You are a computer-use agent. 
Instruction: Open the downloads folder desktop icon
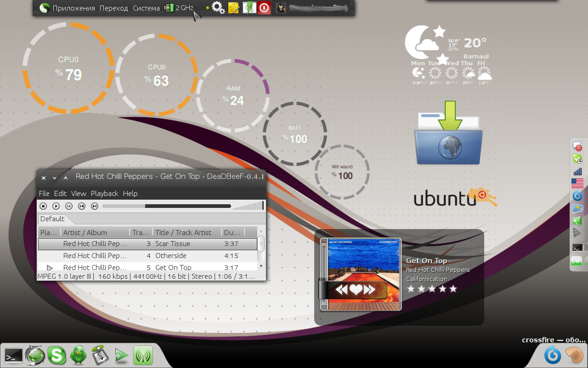[x=448, y=133]
